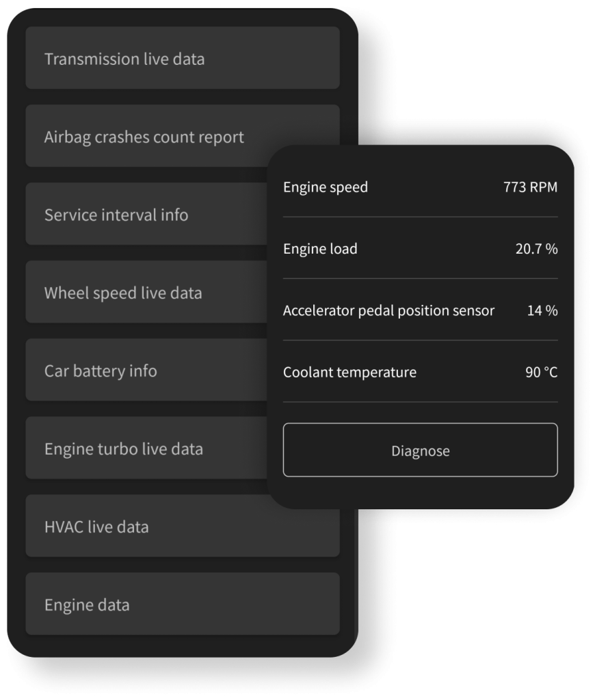Click divider line below Engine load row

pos(420,279)
